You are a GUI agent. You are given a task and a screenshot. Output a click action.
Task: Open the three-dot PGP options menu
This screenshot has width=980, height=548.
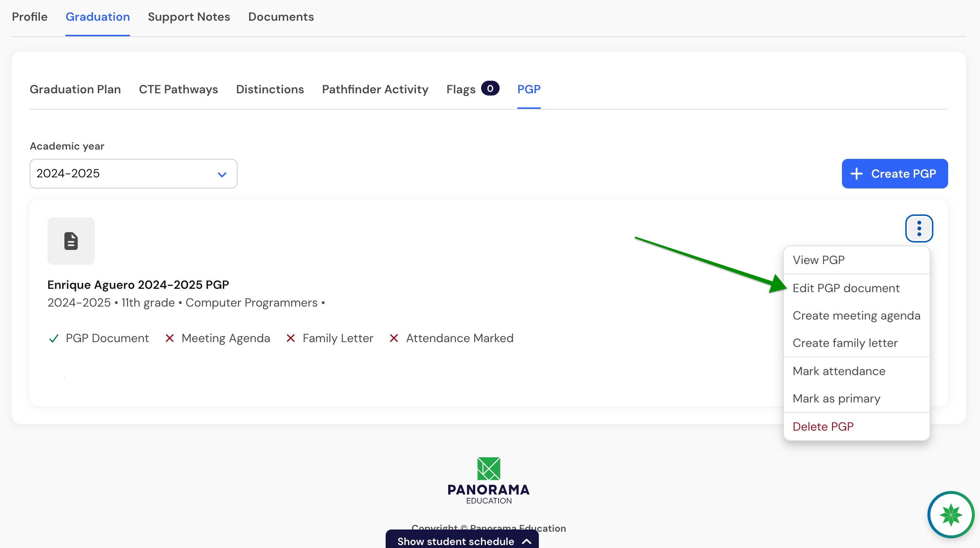pos(919,228)
